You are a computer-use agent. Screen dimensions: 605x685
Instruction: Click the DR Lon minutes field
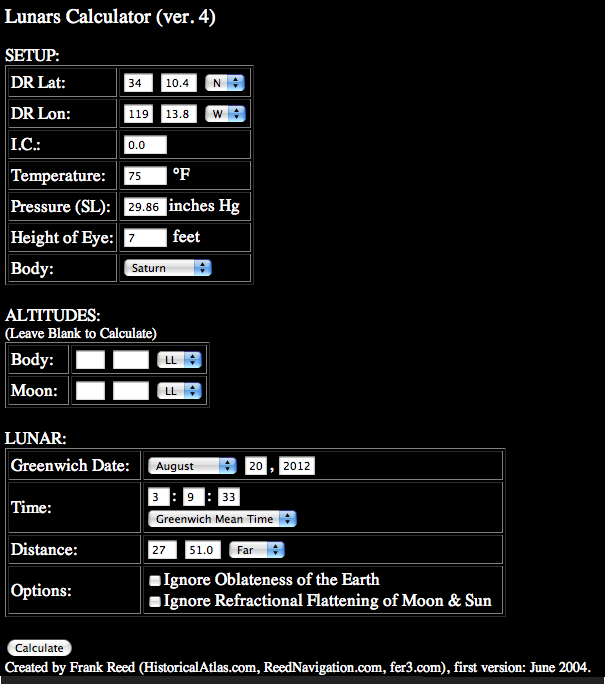[x=178, y=114]
